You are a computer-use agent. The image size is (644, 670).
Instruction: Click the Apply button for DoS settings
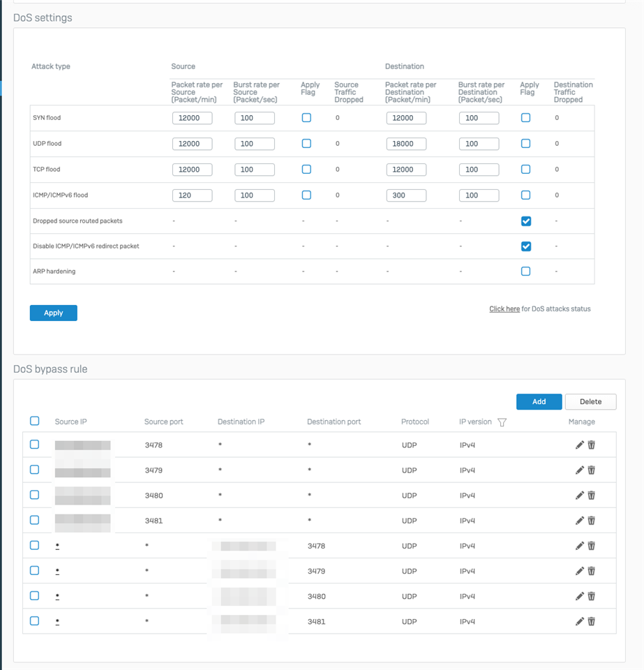coord(54,313)
